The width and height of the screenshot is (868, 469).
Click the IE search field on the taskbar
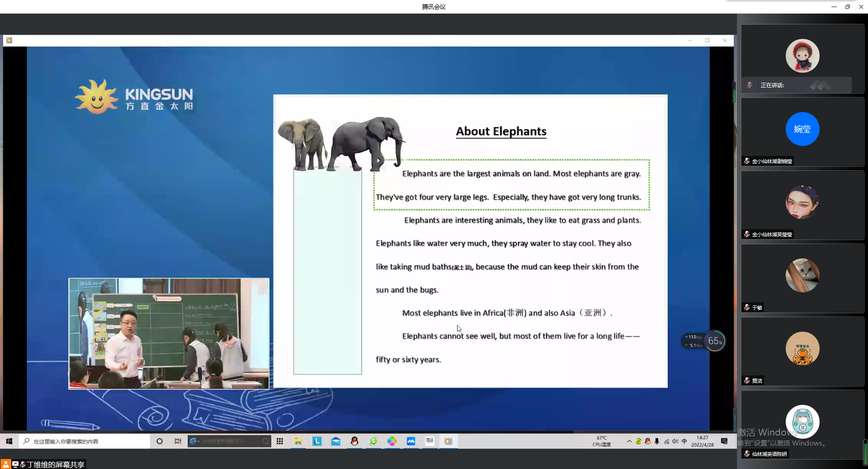229,441
